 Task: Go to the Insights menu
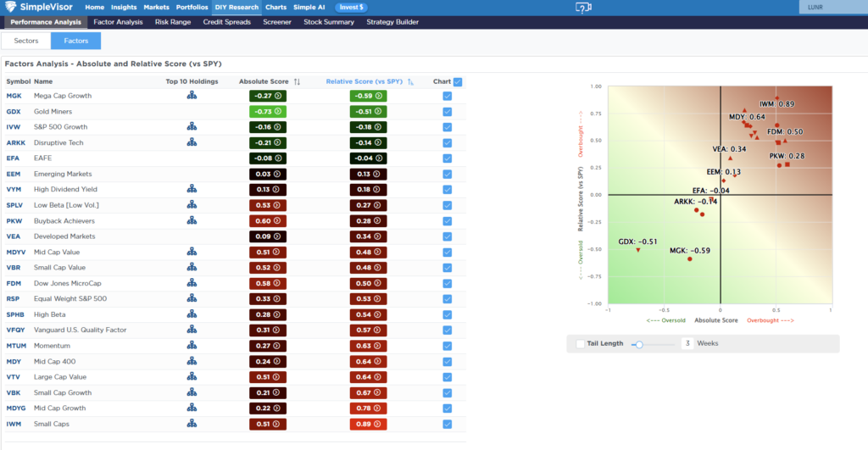[124, 7]
